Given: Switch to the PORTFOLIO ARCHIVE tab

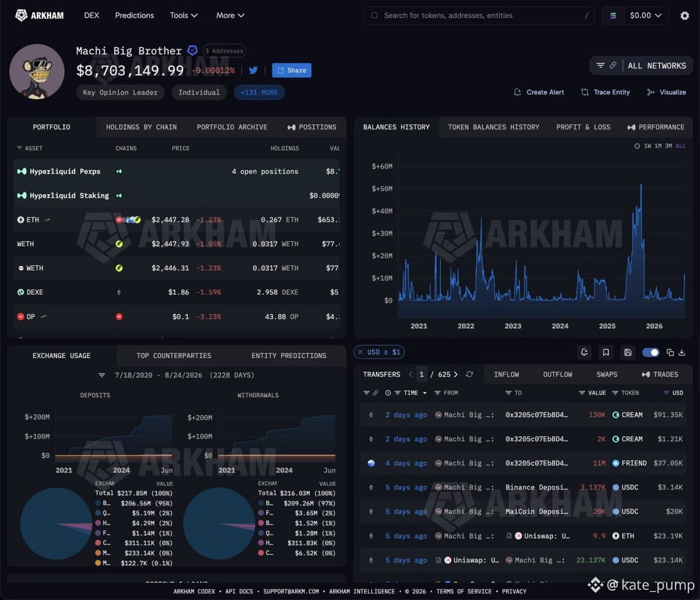Looking at the screenshot, I should click(232, 127).
